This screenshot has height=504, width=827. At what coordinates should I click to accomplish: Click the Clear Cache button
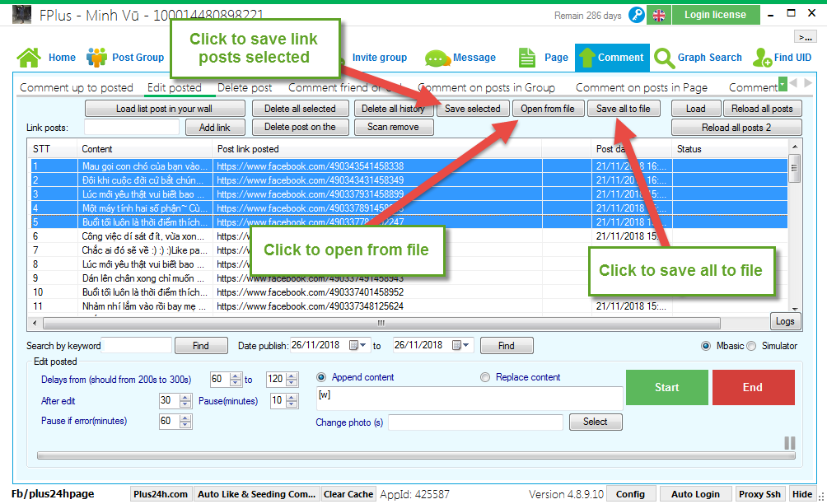(348, 494)
